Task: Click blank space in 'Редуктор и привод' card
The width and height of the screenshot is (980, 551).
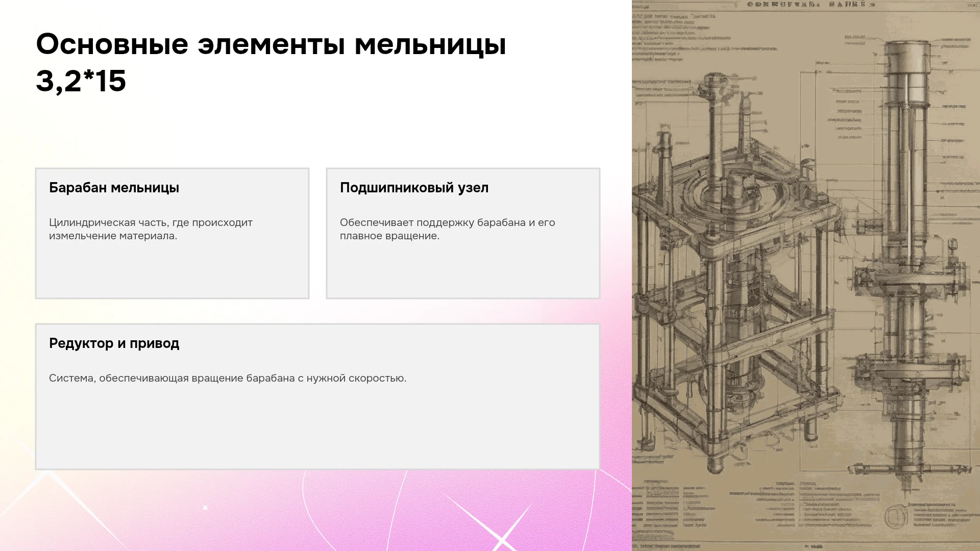Action: click(x=317, y=429)
